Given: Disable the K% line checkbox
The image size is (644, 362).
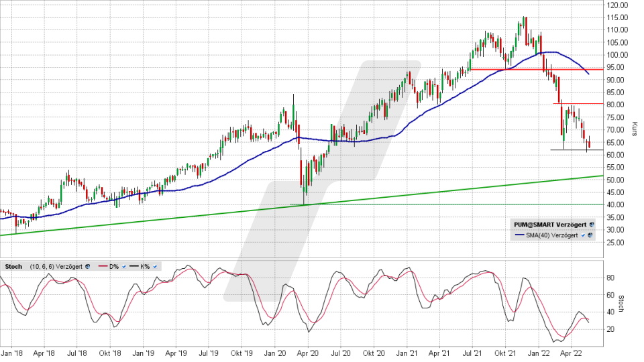Looking at the screenshot, I should tap(156, 267).
